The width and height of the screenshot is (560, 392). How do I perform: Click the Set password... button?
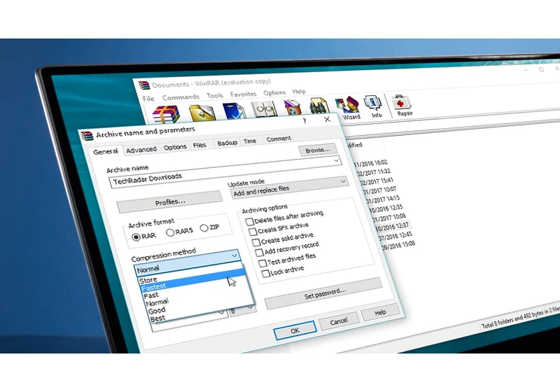click(x=324, y=294)
